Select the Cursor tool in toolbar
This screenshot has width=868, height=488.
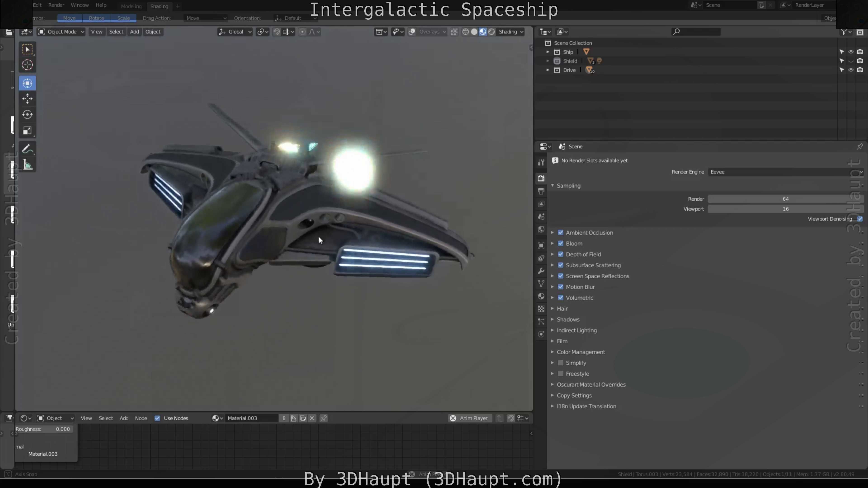coord(27,65)
